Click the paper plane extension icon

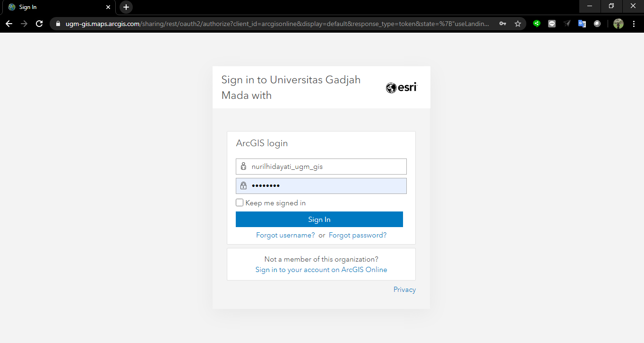tap(567, 24)
